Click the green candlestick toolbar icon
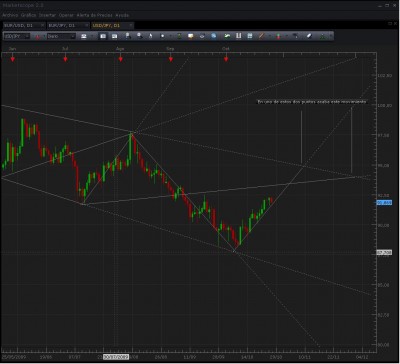This screenshot has width=400, height=364. tap(179, 36)
